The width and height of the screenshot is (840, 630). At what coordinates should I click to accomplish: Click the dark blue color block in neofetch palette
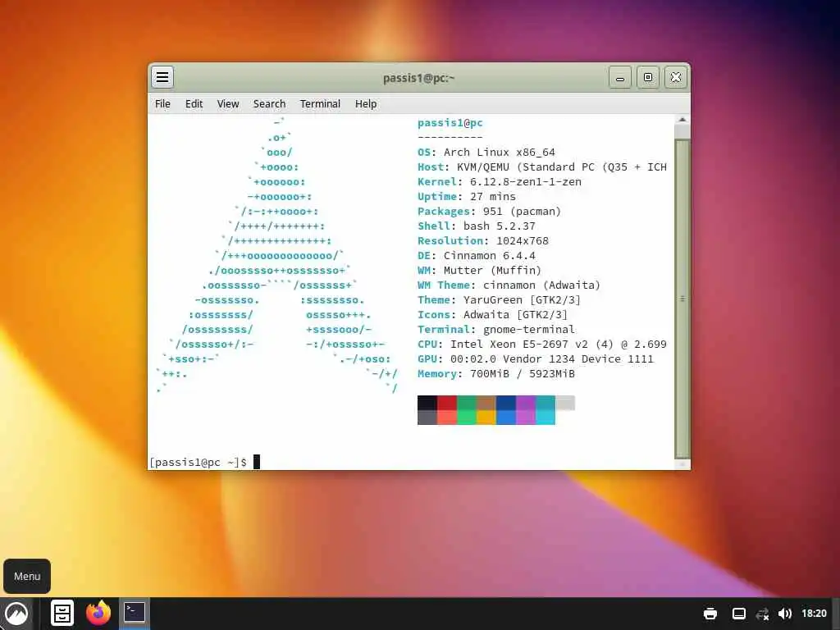point(506,403)
